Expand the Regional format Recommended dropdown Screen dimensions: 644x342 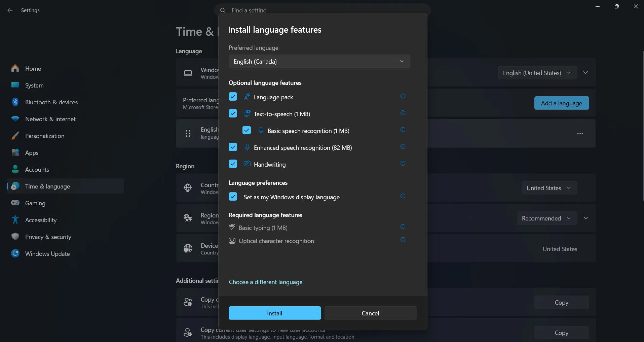[x=546, y=218]
